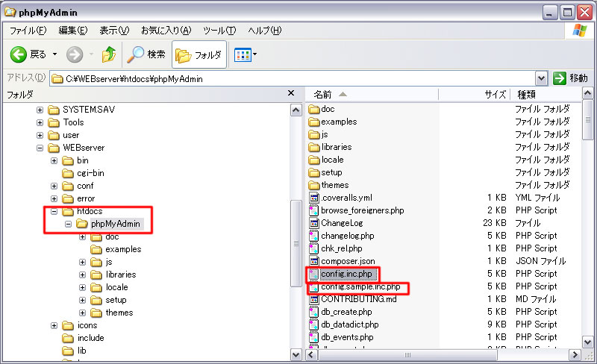
Task: Expand the Tools folder tree node
Action: (40, 122)
